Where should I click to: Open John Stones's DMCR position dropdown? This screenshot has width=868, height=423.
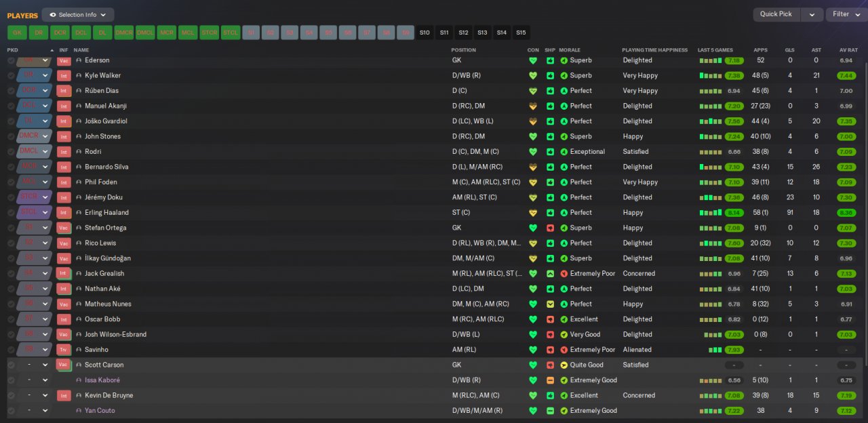coord(35,136)
